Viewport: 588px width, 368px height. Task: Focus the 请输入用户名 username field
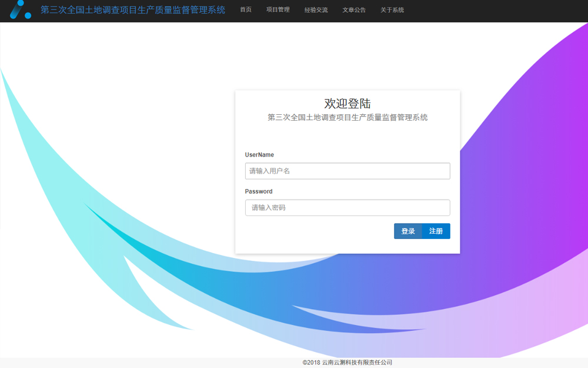348,171
